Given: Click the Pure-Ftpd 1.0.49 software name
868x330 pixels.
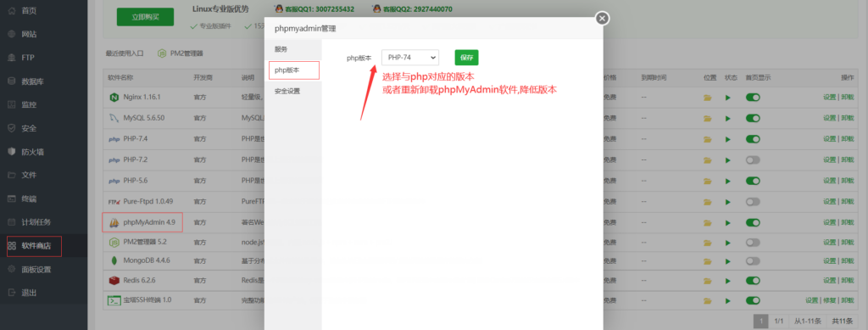Looking at the screenshot, I should point(148,202).
